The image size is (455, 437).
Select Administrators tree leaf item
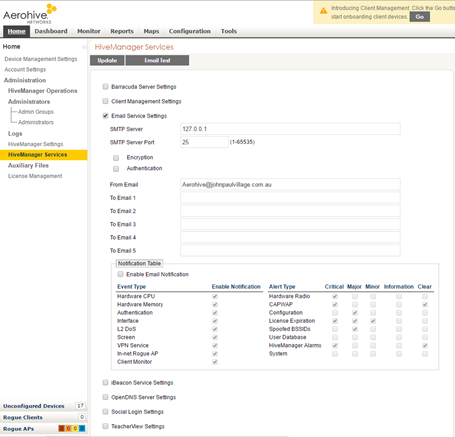pos(36,122)
